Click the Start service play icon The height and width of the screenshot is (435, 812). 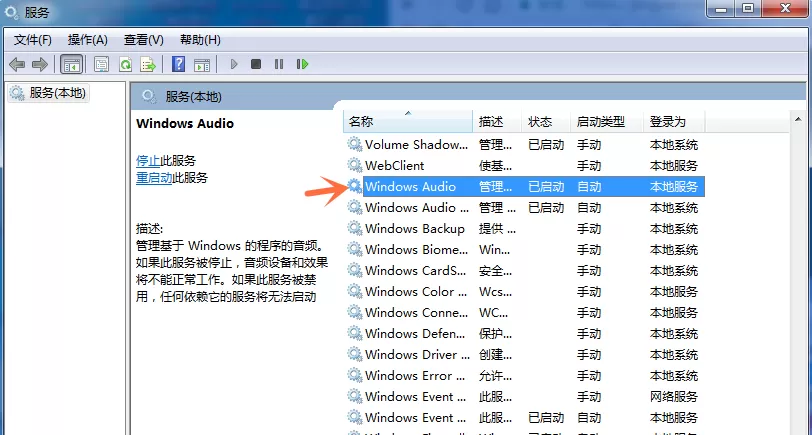click(x=234, y=64)
